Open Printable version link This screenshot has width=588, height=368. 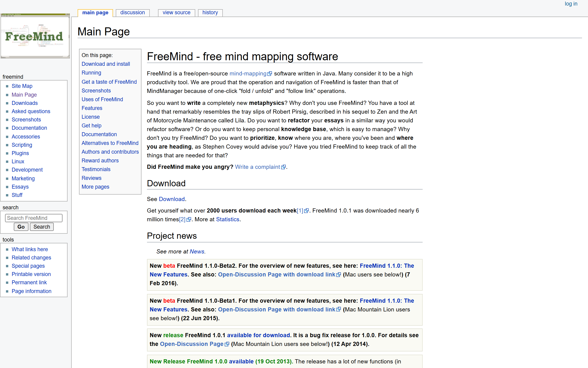31,274
